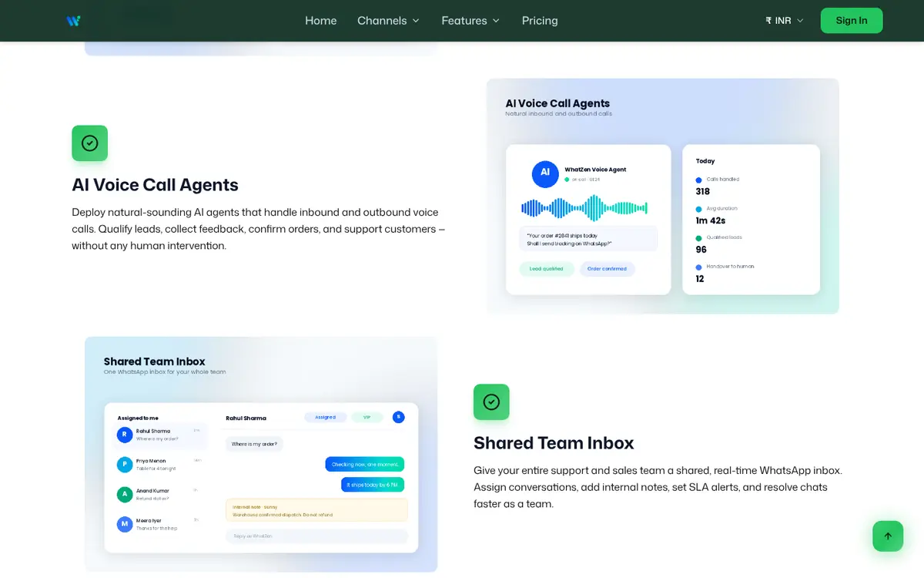924x578 pixels.
Task: Click the audio waveform in the voice agent card
Action: 584,208
